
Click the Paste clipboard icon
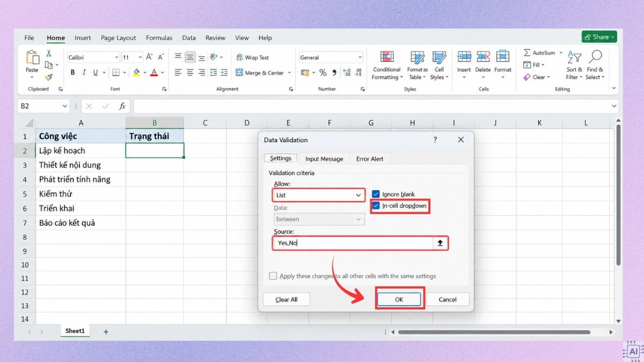pos(32,57)
